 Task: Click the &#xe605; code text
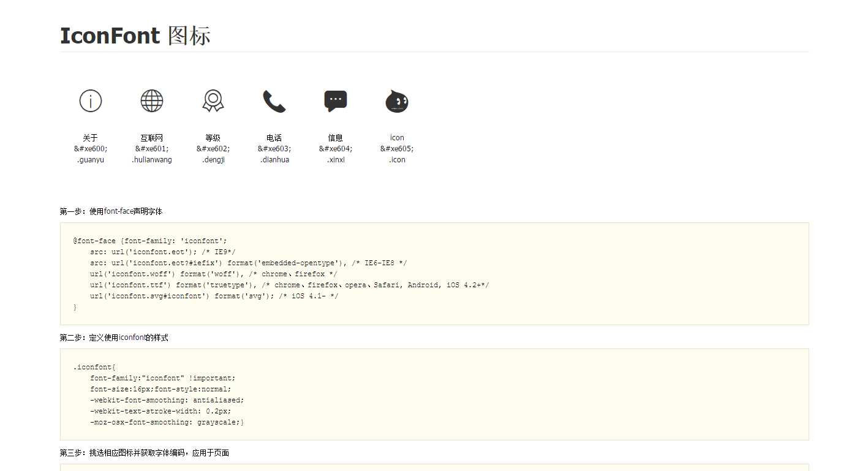[397, 149]
